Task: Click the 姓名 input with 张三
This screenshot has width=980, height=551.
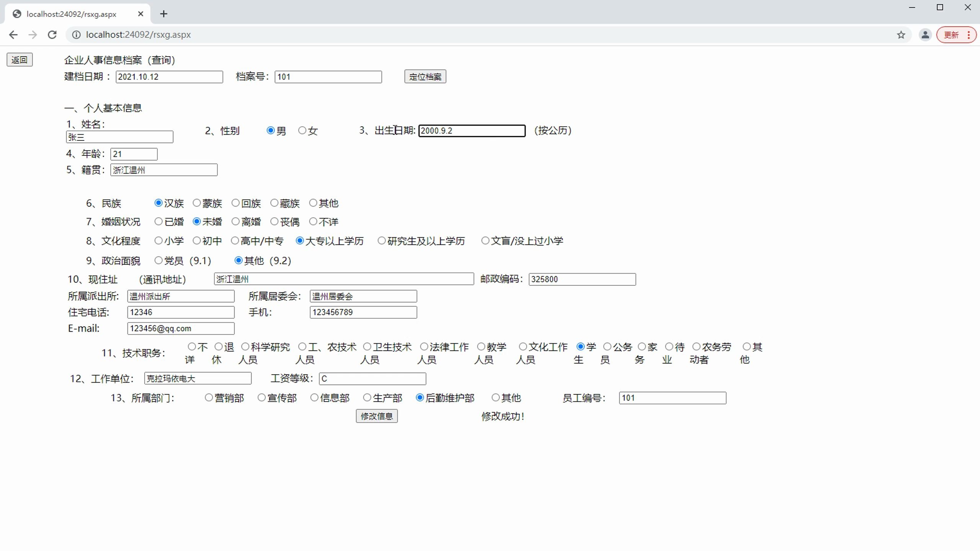Action: [x=119, y=137]
